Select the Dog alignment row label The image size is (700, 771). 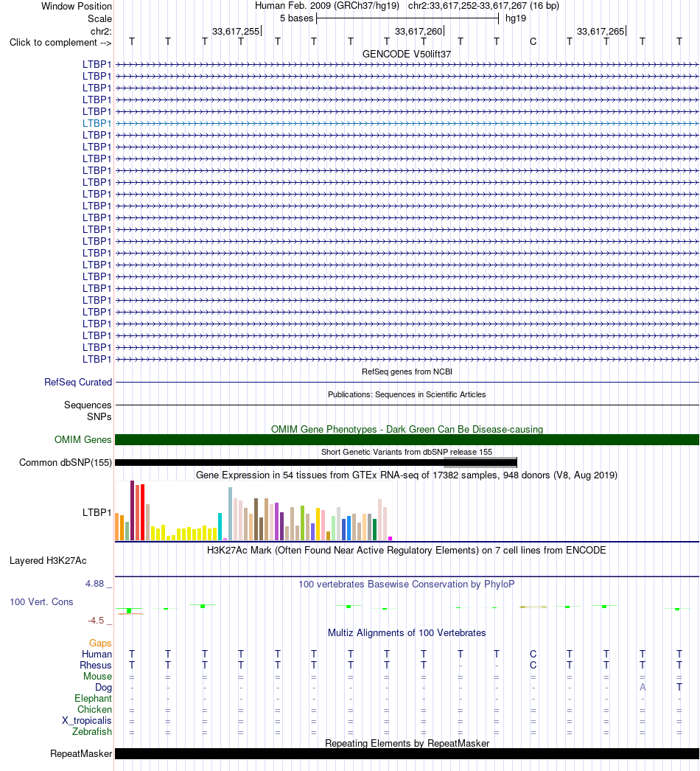tap(103, 688)
